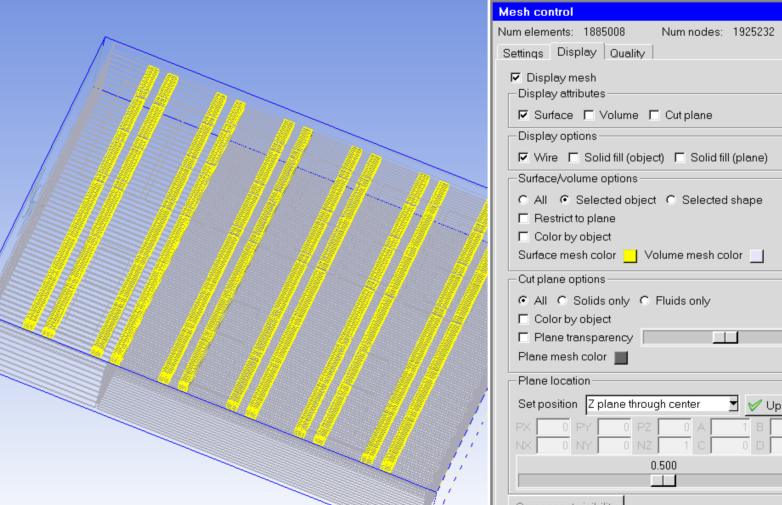Choose the Selected shape radio option
This screenshot has height=505, width=782.
pyautogui.click(x=671, y=200)
